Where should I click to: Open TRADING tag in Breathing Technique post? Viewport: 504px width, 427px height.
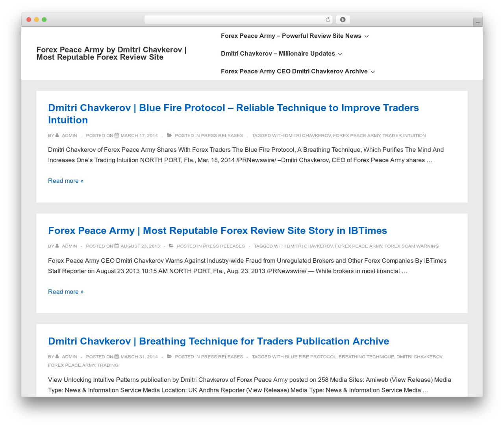(108, 365)
